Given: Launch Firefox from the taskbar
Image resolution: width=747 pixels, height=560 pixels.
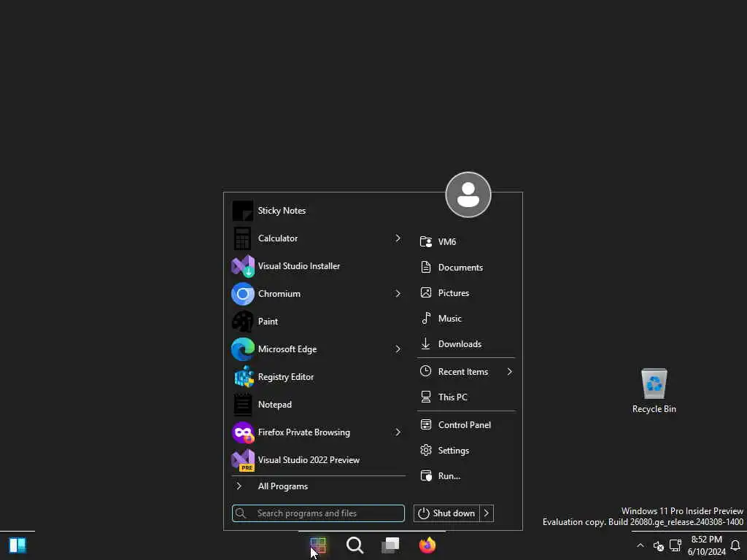Looking at the screenshot, I should (x=427, y=545).
